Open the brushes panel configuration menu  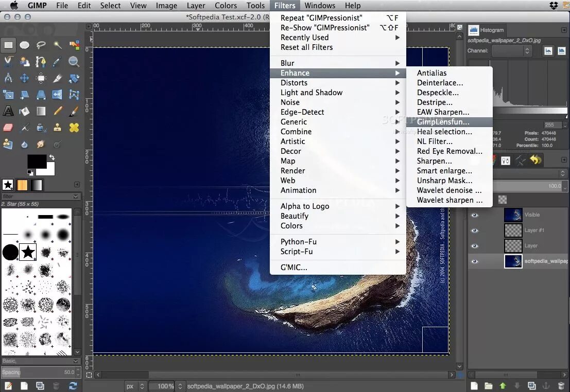pos(77,185)
